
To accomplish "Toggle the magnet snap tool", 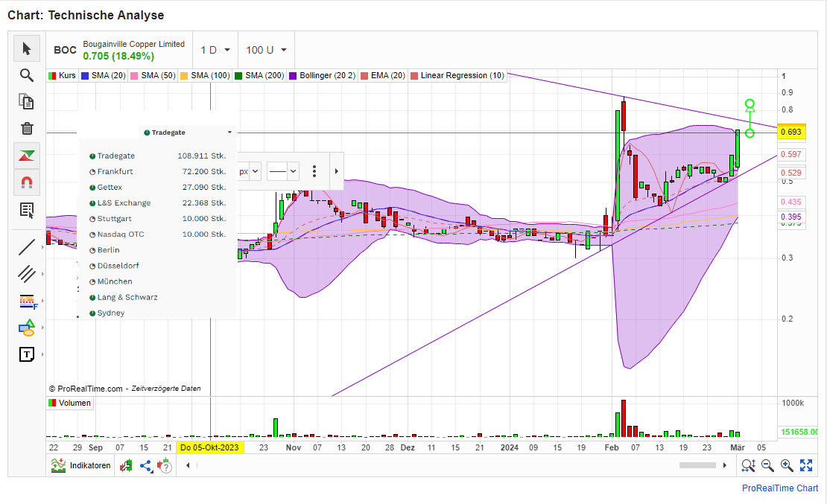I will [x=27, y=182].
